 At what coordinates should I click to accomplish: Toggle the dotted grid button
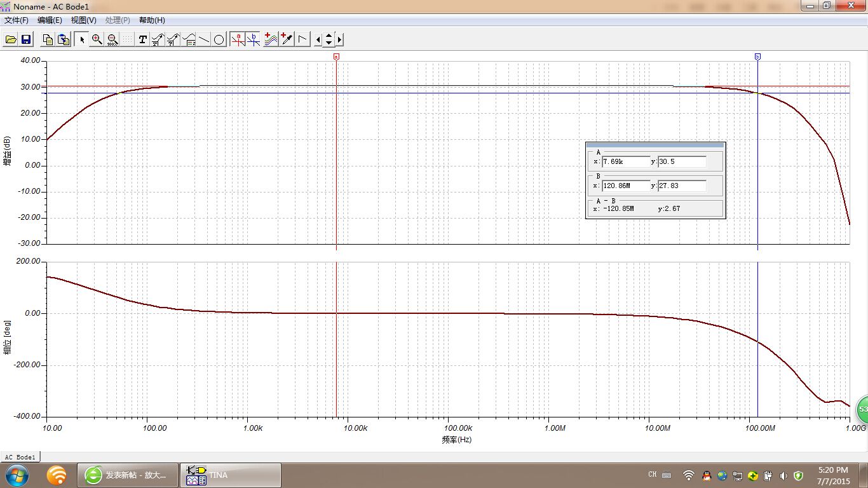tap(127, 39)
